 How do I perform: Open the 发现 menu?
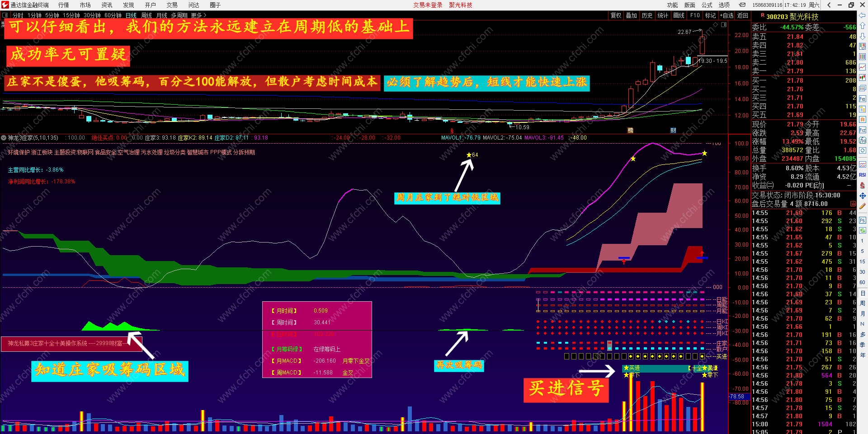[128, 5]
